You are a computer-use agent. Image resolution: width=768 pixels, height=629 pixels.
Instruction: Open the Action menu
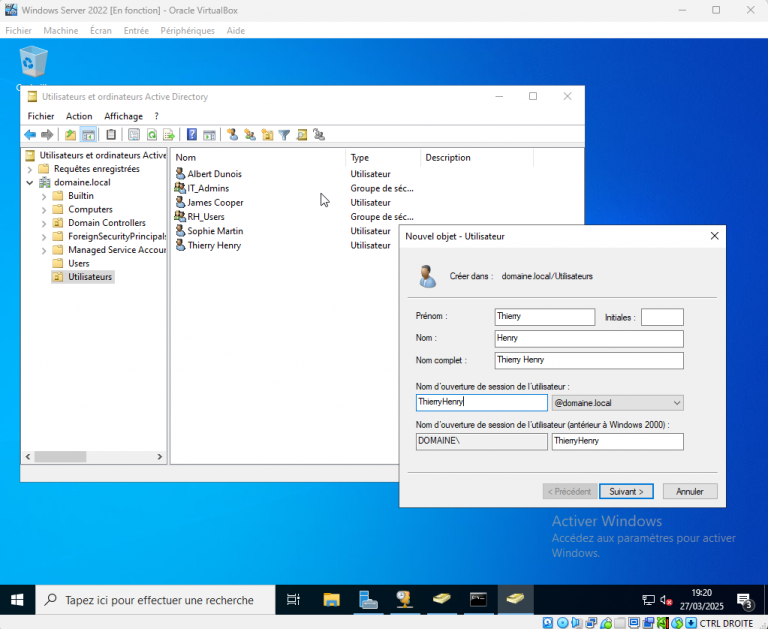click(x=79, y=116)
